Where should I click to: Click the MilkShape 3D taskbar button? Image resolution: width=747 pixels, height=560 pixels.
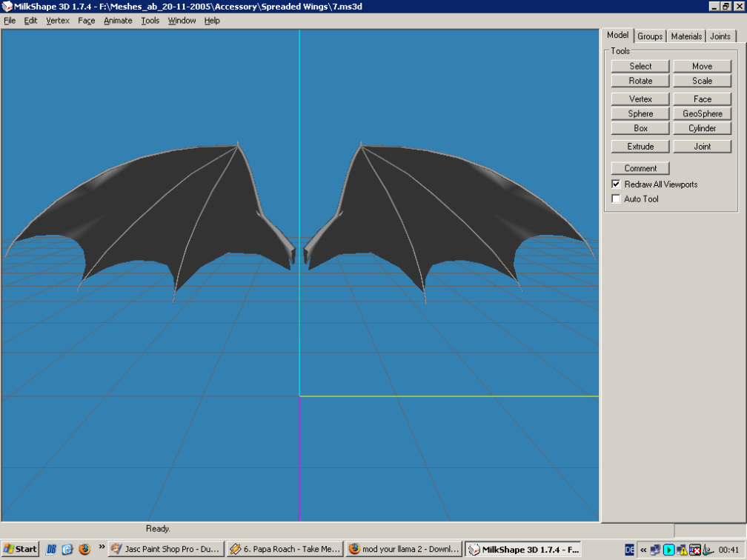(523, 549)
